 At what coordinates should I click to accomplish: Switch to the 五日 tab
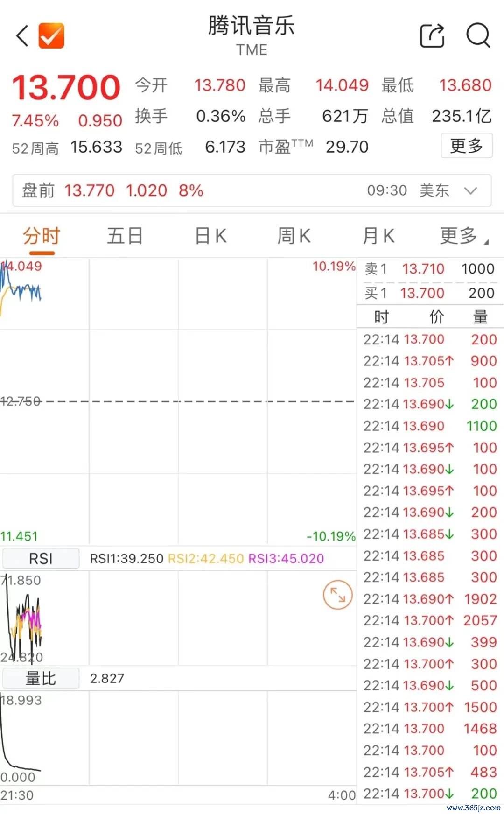[125, 236]
